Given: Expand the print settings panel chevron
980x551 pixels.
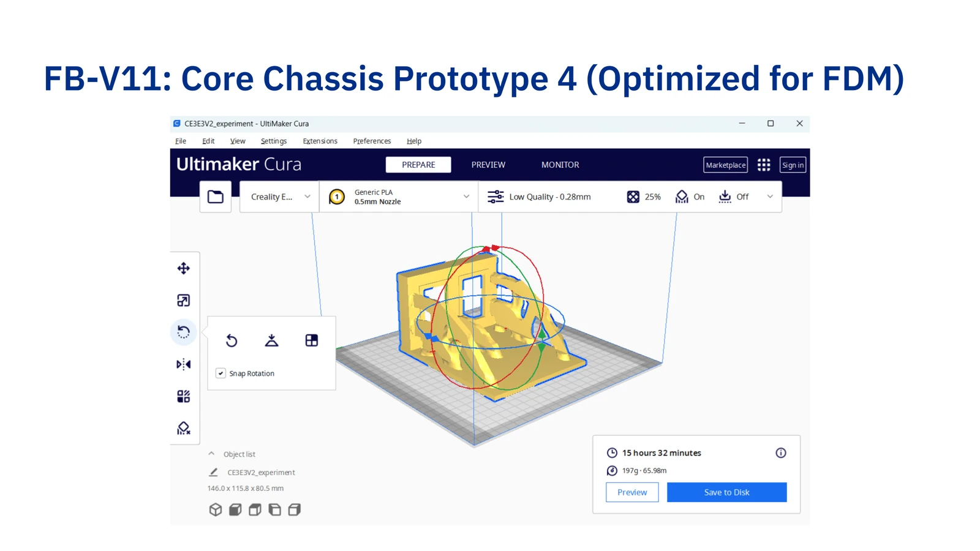Looking at the screenshot, I should [x=770, y=197].
